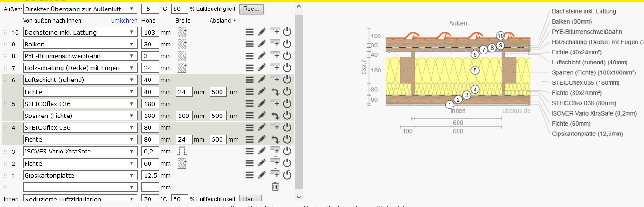
Task: Toggle power button for Luftschicht (ruhend) layer
Action: click(x=287, y=80)
